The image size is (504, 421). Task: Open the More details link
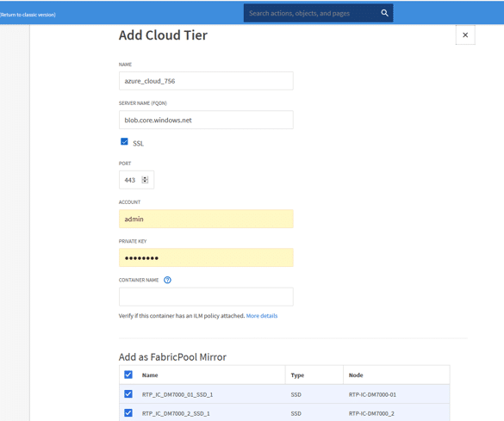[262, 316]
